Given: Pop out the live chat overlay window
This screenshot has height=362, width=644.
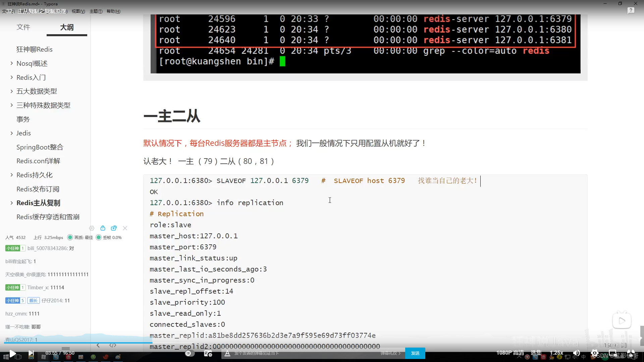Looking at the screenshot, I should point(114,228).
